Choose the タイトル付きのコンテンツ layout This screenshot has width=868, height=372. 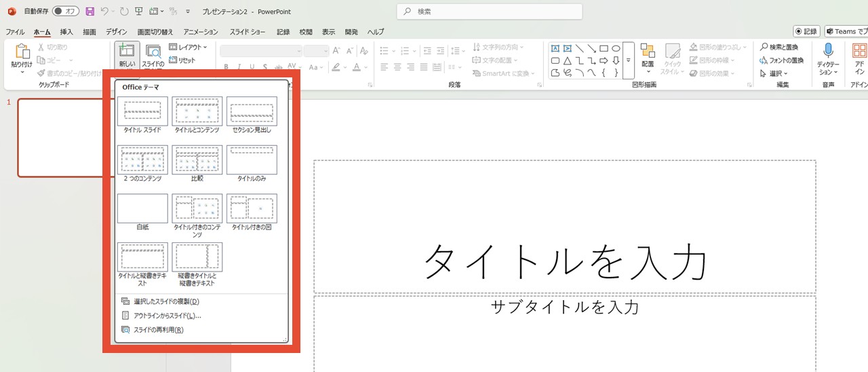tap(197, 216)
